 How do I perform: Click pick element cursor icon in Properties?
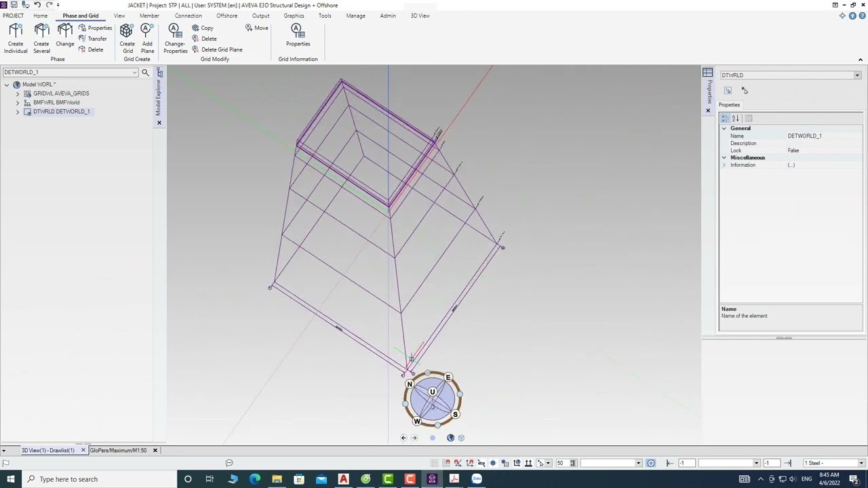click(745, 91)
